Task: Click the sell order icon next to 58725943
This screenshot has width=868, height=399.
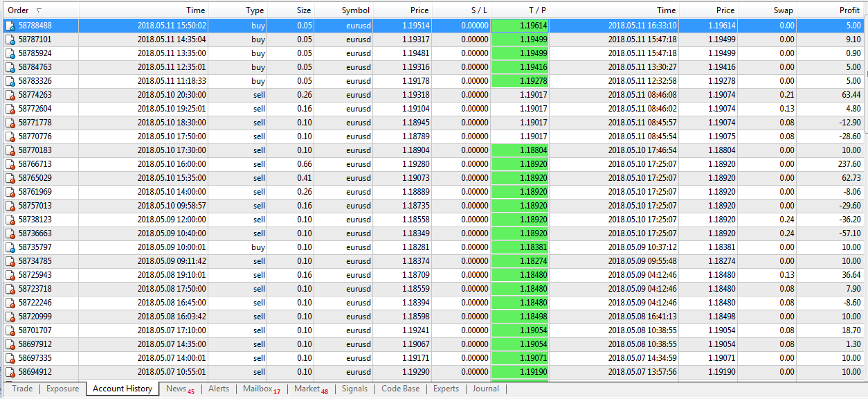Action: click(10, 275)
